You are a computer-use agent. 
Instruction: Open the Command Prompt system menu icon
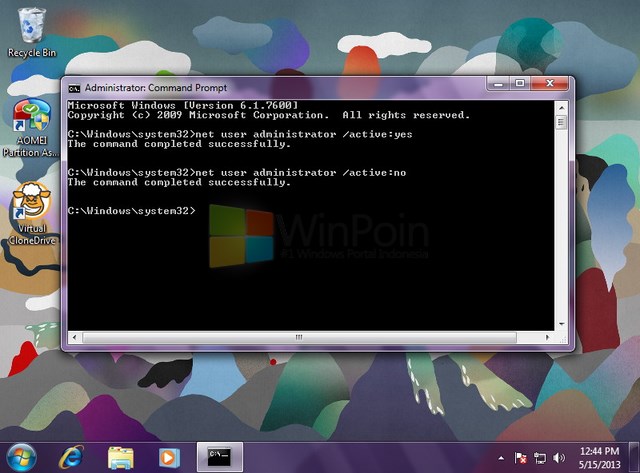pyautogui.click(x=74, y=88)
